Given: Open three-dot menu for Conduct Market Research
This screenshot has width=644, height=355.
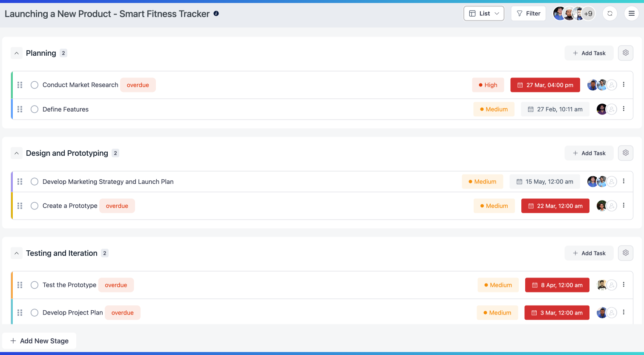Looking at the screenshot, I should click(x=624, y=85).
